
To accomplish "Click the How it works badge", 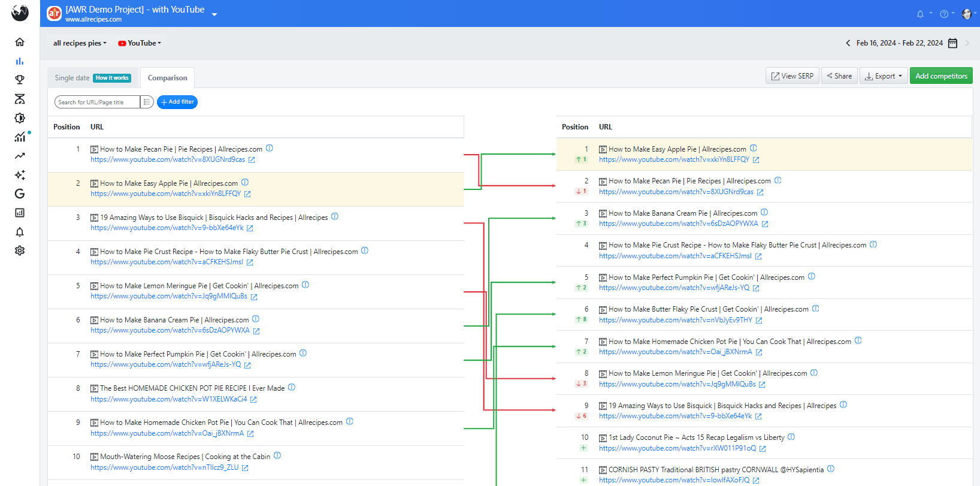I will tap(112, 78).
